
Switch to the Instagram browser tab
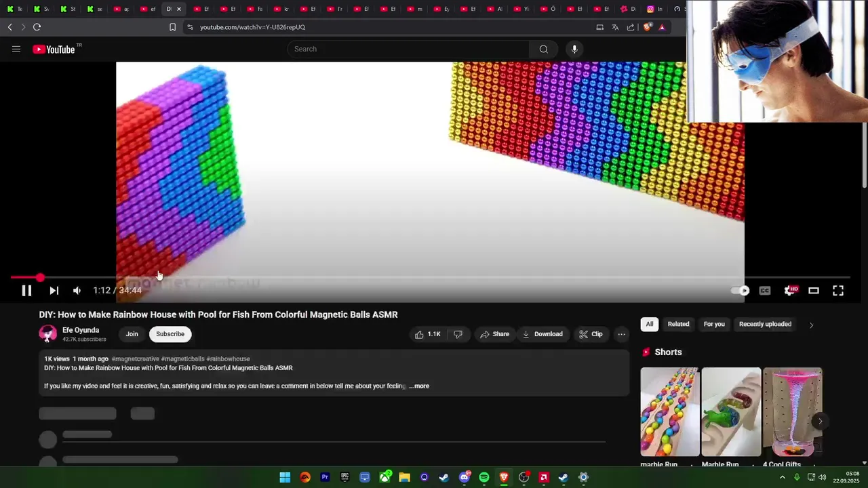[654, 9]
